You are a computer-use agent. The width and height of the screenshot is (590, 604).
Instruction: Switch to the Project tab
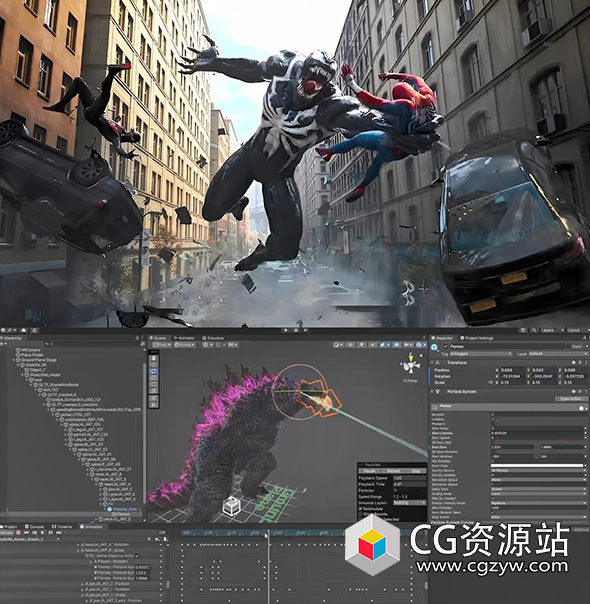(x=10, y=527)
